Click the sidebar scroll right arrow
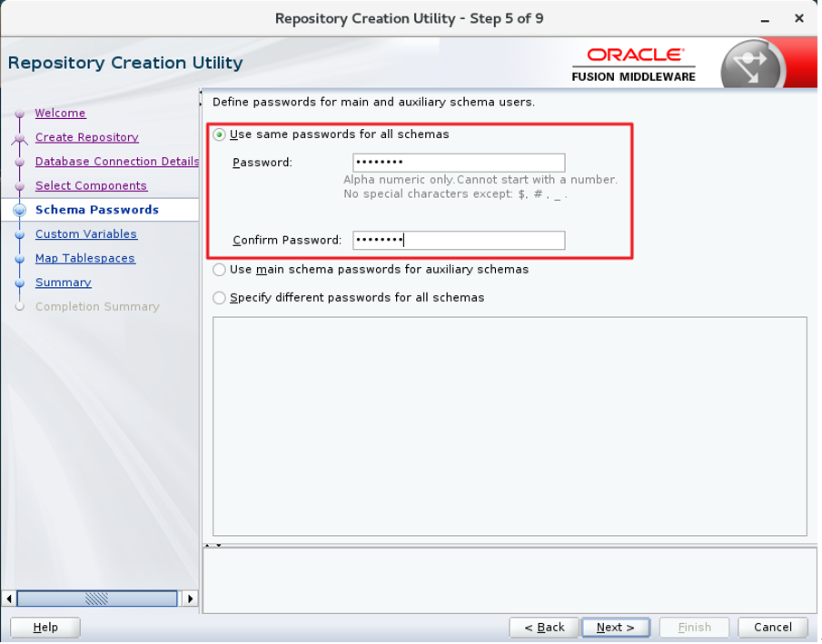This screenshot has width=822, height=644. tap(191, 599)
